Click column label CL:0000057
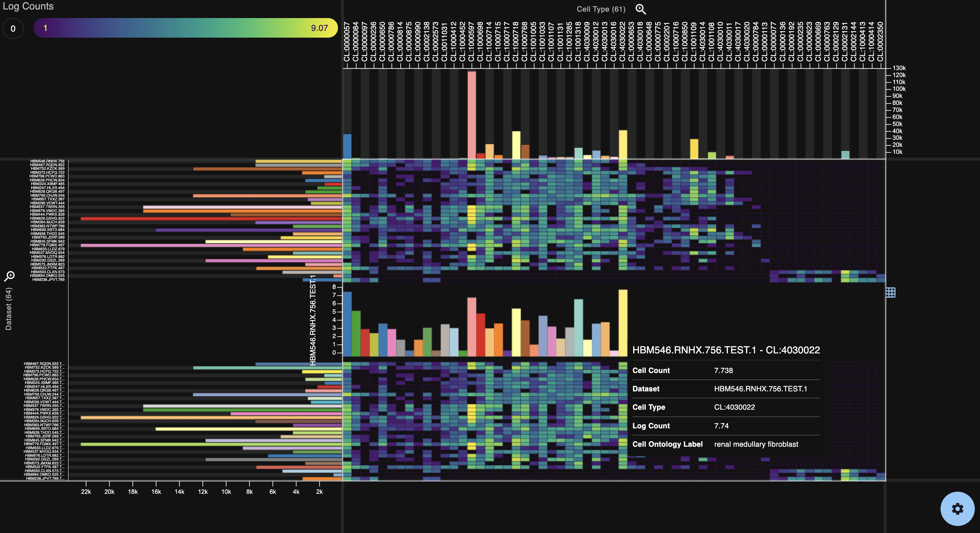This screenshot has height=533, width=980. pos(347,42)
